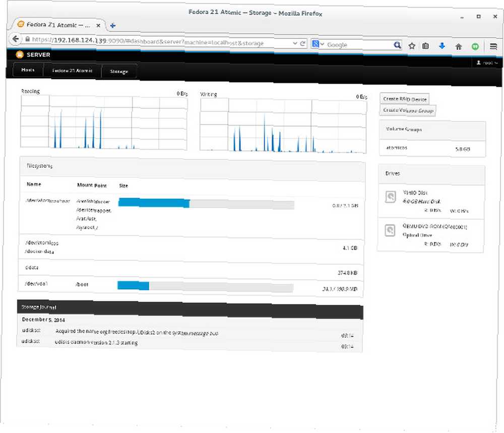Click the /boot mount point text
504x433 pixels.
(82, 284)
